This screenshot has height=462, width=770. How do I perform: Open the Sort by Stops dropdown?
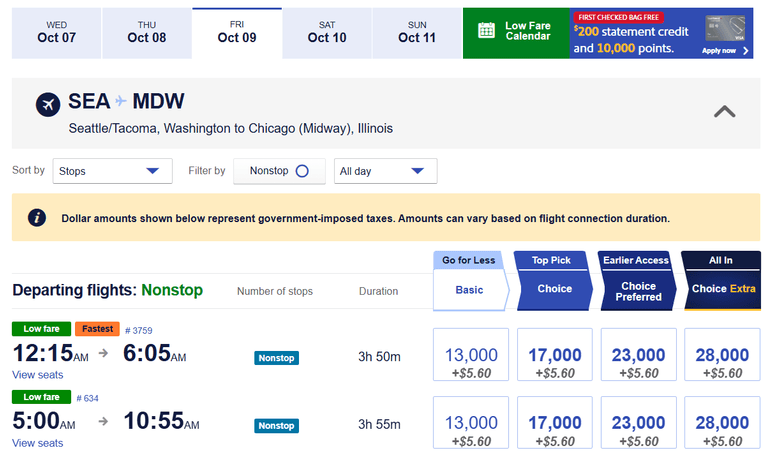(112, 171)
